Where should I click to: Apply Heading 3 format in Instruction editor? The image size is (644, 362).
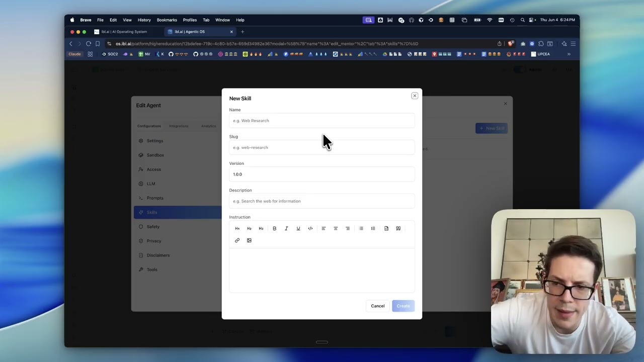(261, 228)
